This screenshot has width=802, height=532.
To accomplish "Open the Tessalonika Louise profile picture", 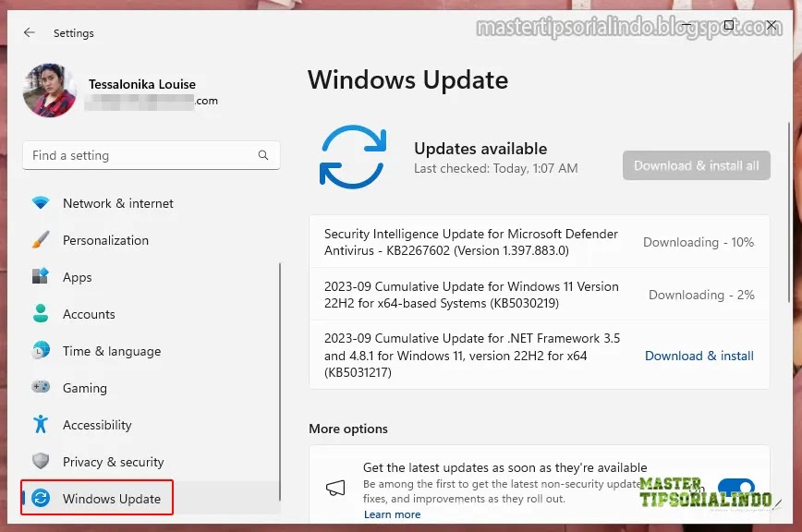I will (50, 91).
